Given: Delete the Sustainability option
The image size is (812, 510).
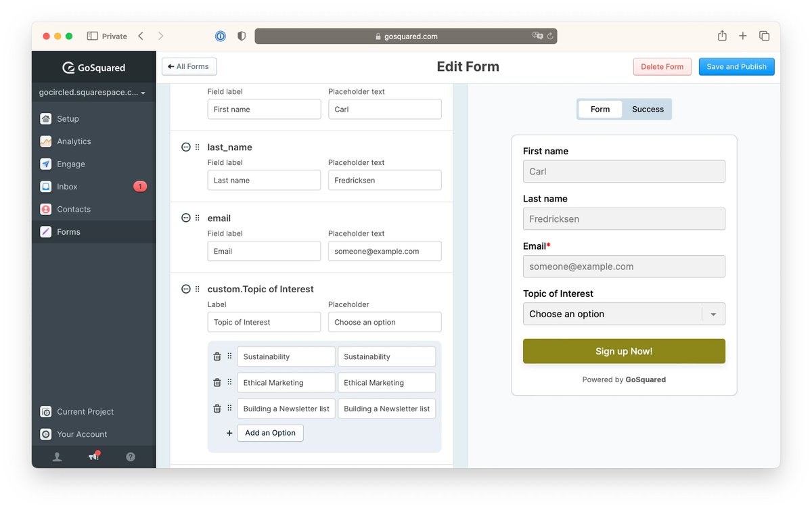Looking at the screenshot, I should tap(217, 356).
